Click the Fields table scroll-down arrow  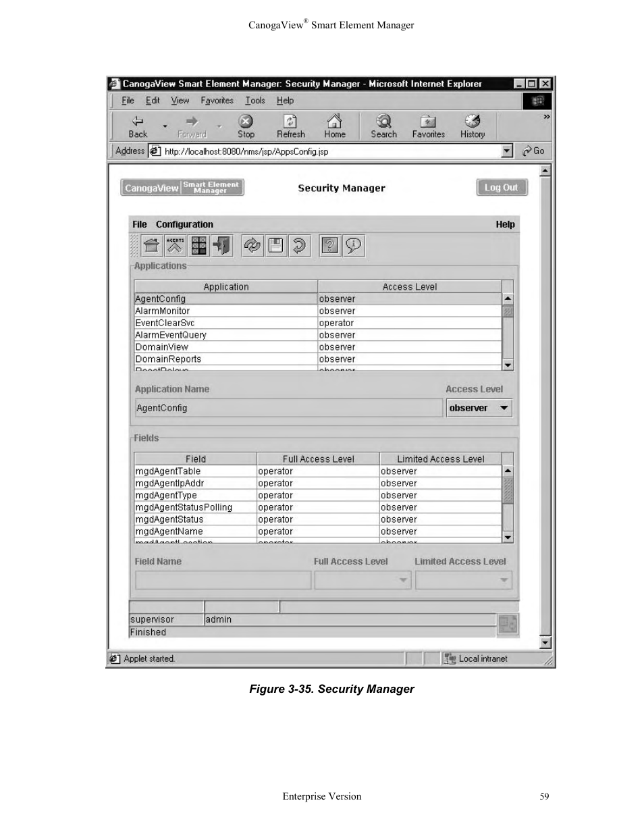pyautogui.click(x=508, y=537)
